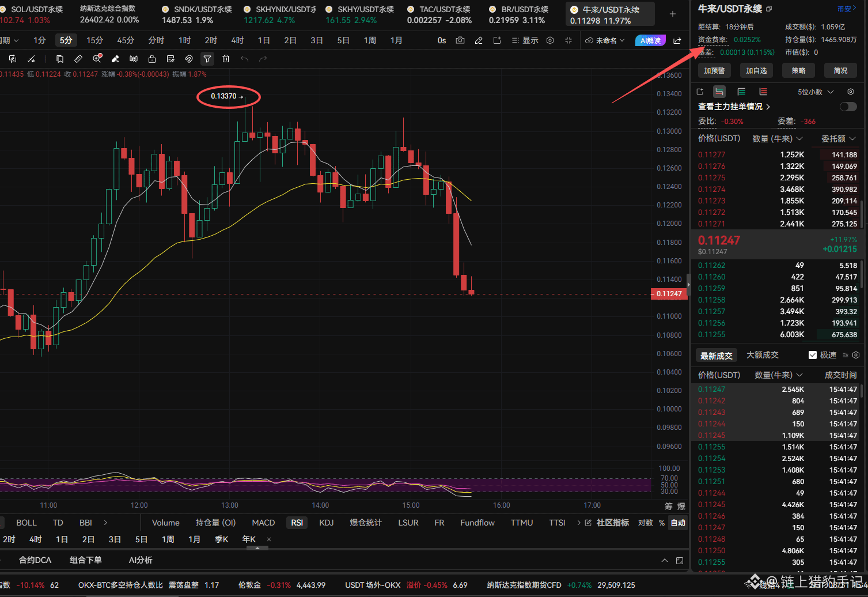Close the 年K period row
The width and height of the screenshot is (868, 597).
(x=269, y=539)
